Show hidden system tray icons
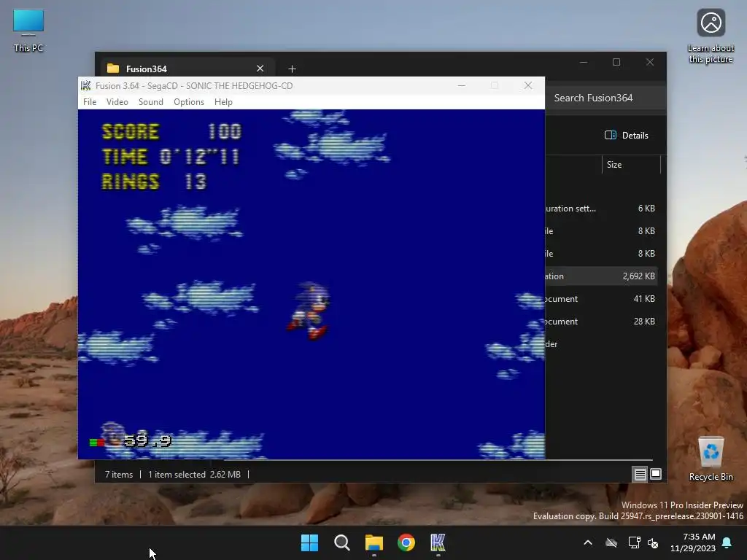The width and height of the screenshot is (747, 560). [588, 542]
